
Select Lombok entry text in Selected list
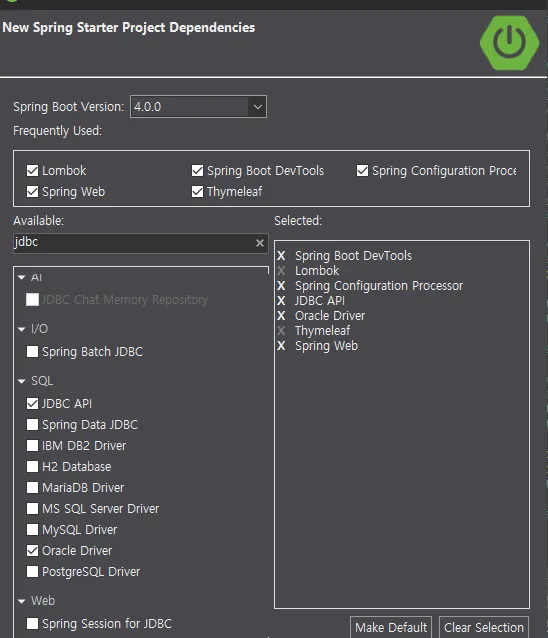click(x=317, y=271)
